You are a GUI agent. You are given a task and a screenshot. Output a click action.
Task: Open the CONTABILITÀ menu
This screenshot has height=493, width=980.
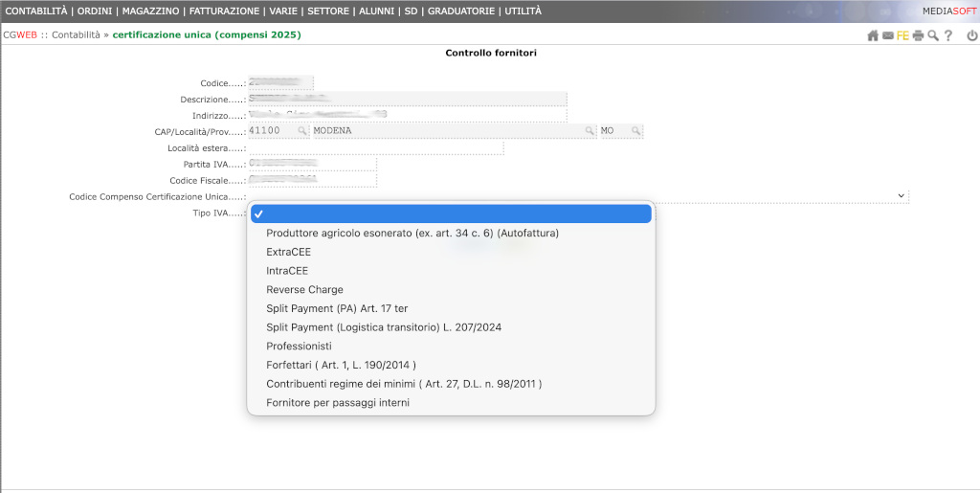point(36,11)
